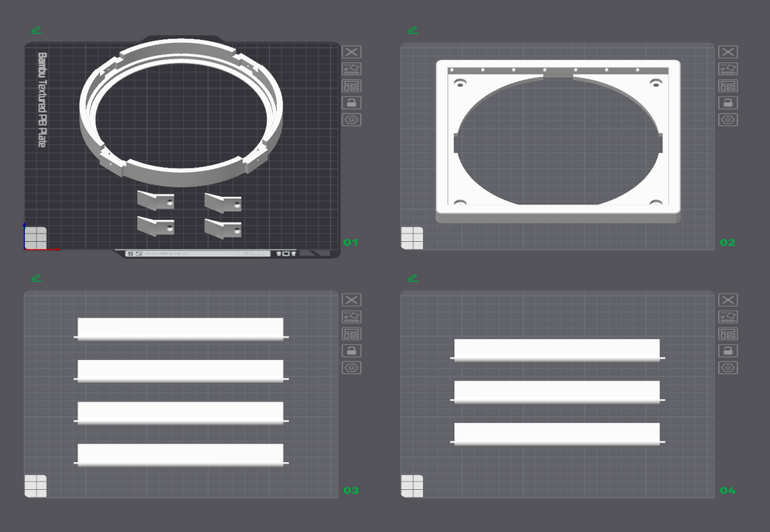Select the lowest bar model on plate 03
This screenshot has height=532, width=770.
tap(180, 455)
